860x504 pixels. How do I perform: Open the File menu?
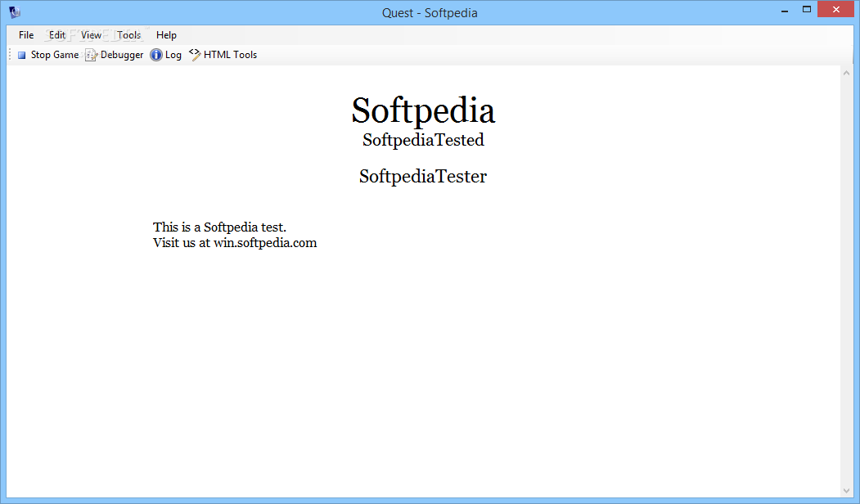26,35
